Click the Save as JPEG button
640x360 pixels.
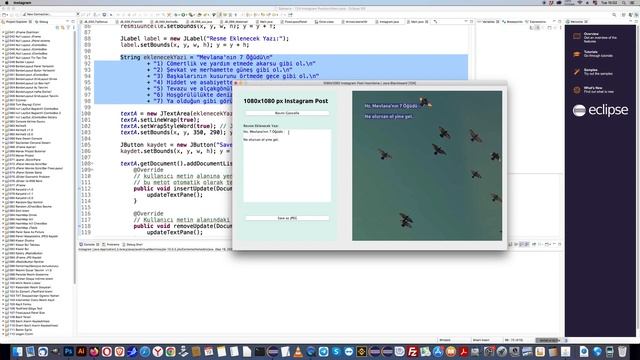click(x=287, y=218)
